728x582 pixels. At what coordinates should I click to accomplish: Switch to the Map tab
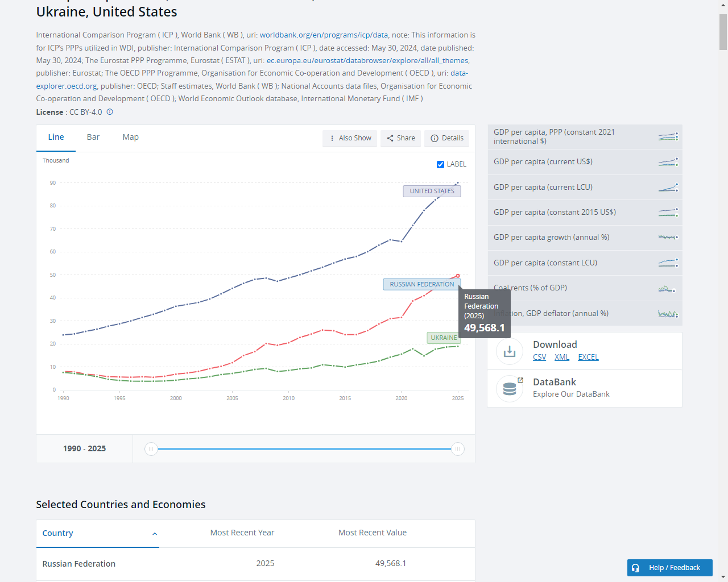pos(131,137)
